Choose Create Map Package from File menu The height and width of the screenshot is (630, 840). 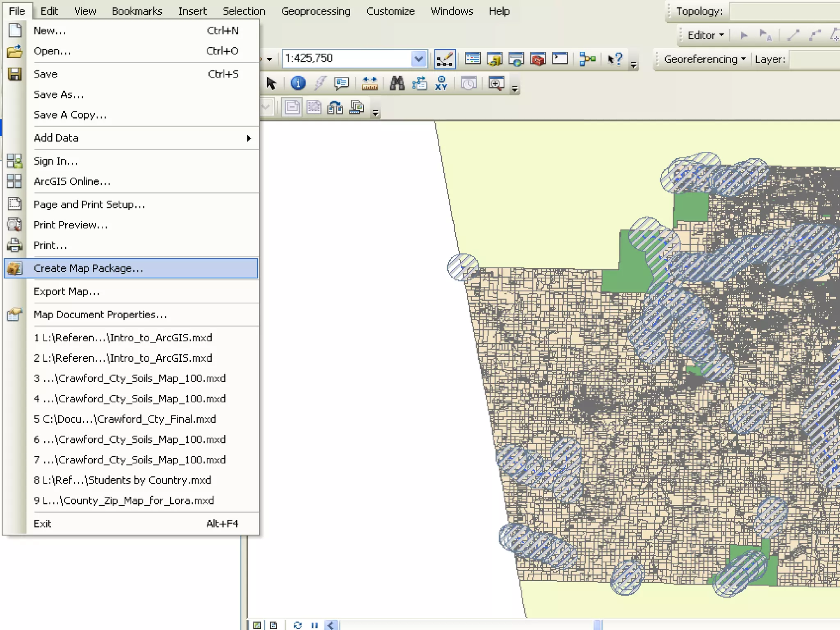coord(89,268)
